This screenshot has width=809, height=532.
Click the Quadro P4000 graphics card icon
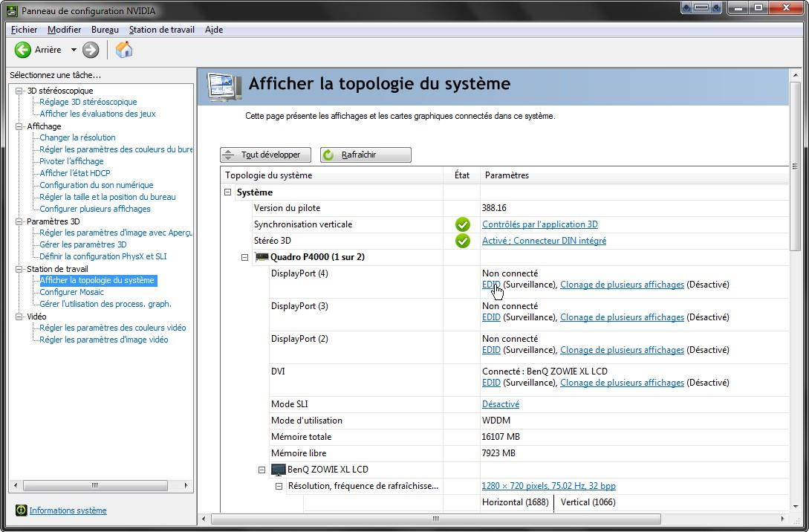[x=261, y=257]
